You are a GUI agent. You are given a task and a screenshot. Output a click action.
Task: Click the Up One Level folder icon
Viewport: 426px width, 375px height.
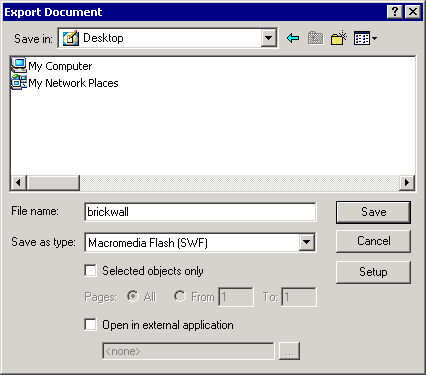click(x=315, y=38)
